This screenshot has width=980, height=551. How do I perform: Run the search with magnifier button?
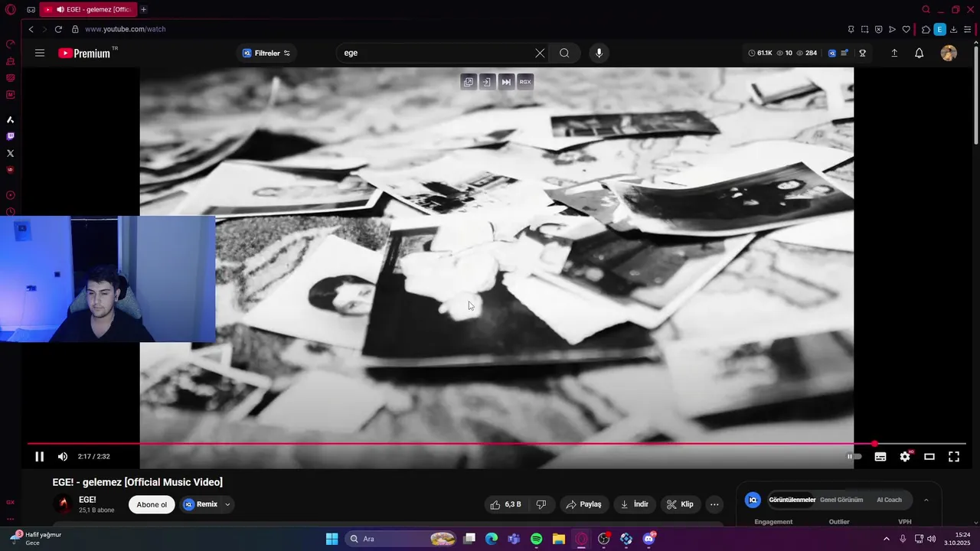564,53
